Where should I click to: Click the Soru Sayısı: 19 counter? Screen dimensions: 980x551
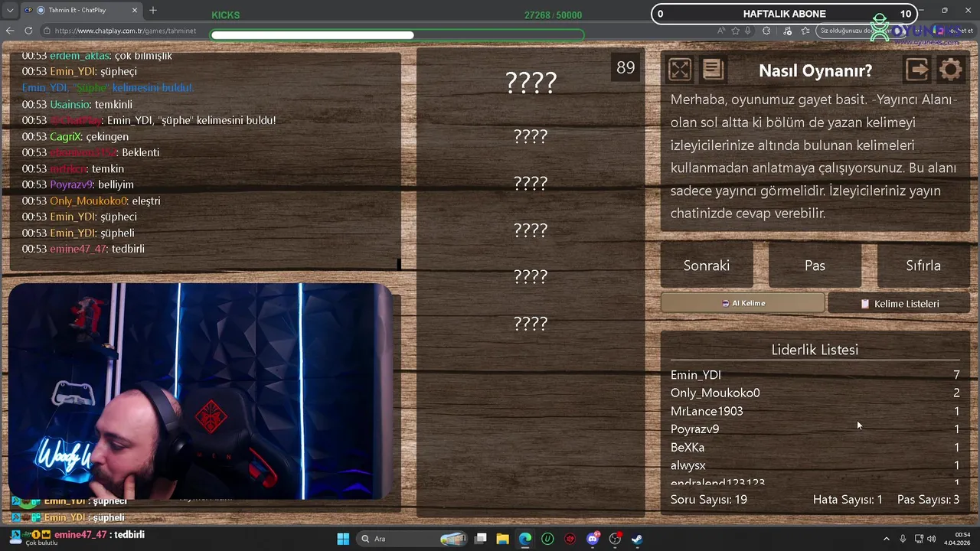coord(709,499)
